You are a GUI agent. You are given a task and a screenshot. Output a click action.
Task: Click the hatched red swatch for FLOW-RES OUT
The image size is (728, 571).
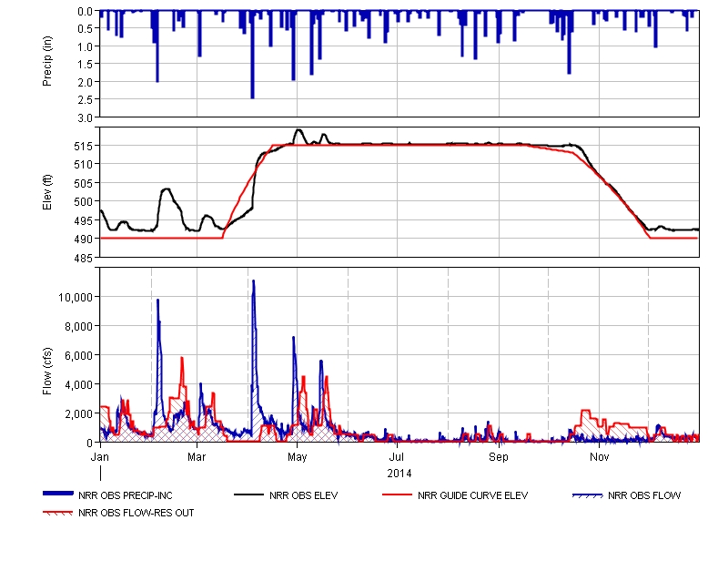coord(57,513)
